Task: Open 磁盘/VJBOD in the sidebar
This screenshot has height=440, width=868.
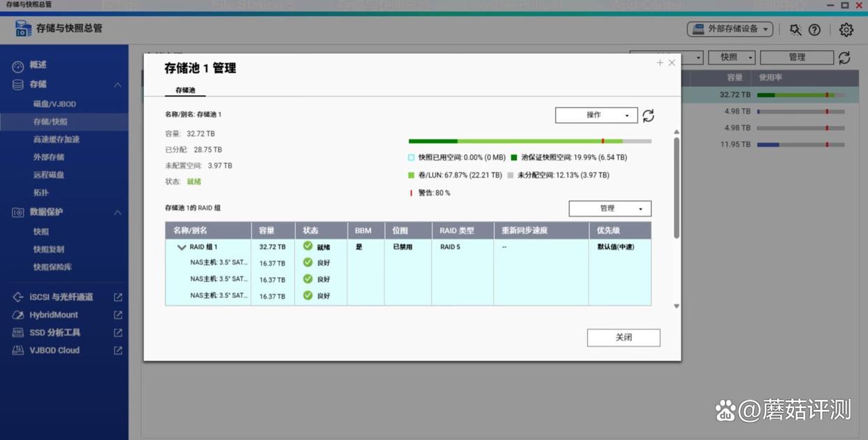Action: (55, 104)
